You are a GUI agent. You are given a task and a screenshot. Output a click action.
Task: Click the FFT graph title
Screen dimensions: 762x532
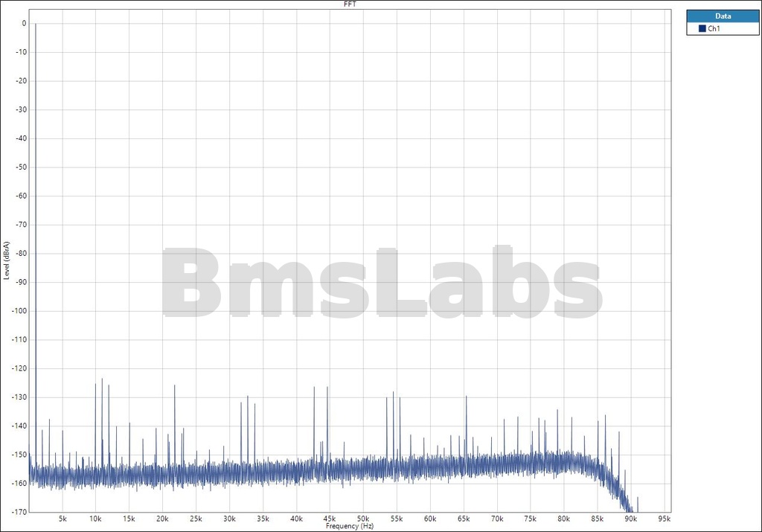coord(350,4)
